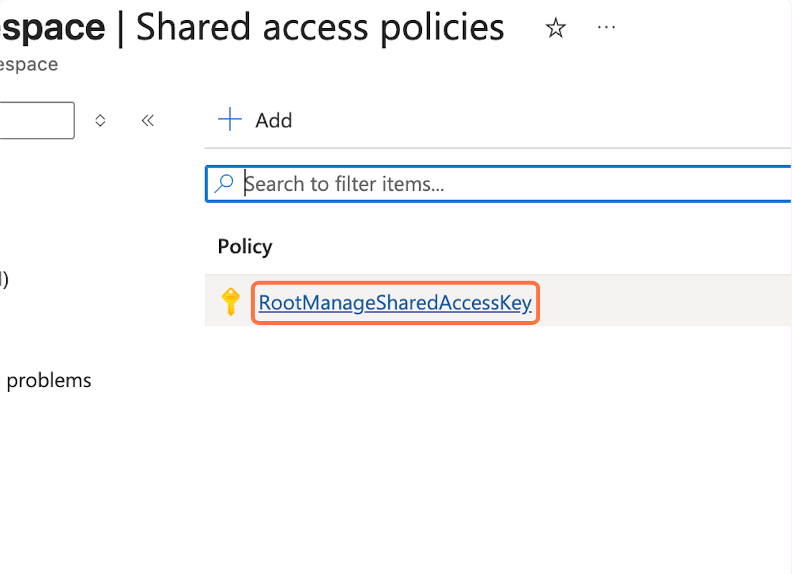Focus the sidebar menu search box
The image size is (792, 574).
click(36, 121)
